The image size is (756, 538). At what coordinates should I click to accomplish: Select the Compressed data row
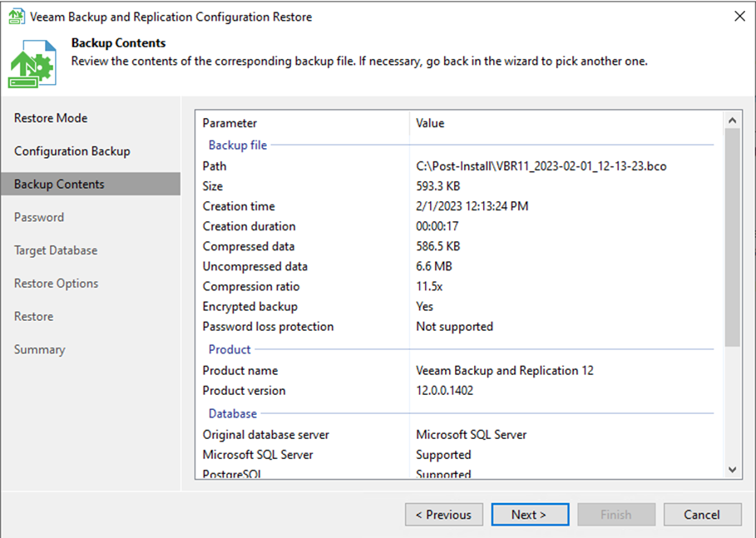457,247
